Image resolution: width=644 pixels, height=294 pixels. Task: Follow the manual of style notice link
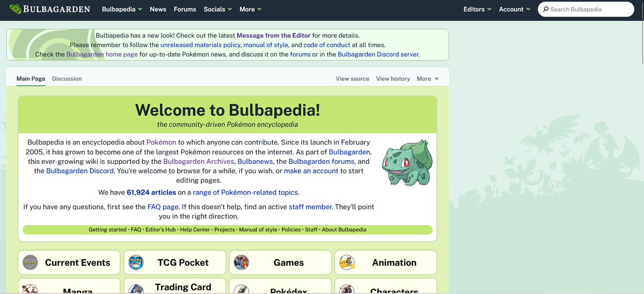(x=266, y=45)
